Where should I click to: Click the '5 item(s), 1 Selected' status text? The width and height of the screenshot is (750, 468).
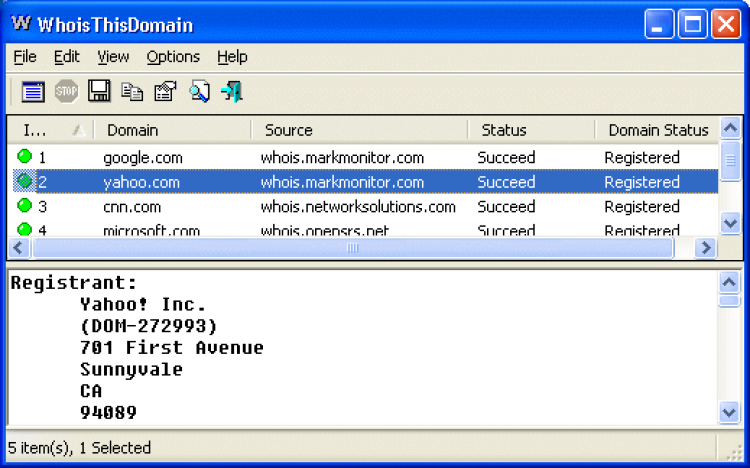tap(79, 448)
